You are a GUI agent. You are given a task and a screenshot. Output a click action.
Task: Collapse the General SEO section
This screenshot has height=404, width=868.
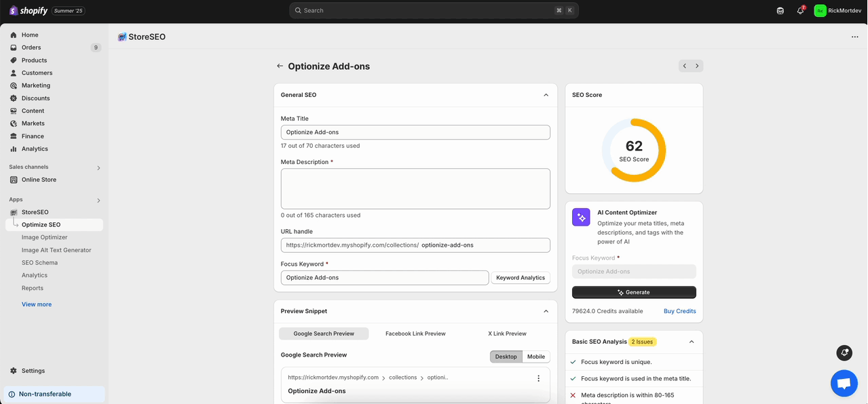tap(546, 95)
